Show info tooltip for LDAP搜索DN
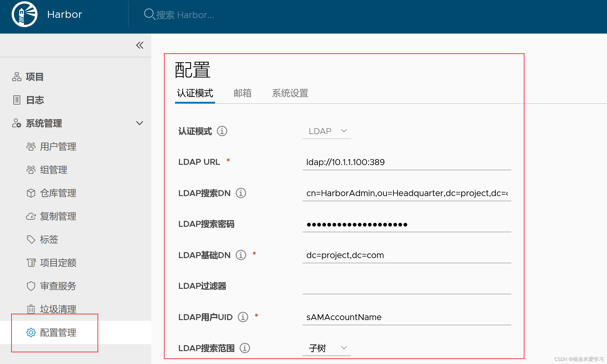Viewport: 607px width, 364px height. (x=241, y=193)
